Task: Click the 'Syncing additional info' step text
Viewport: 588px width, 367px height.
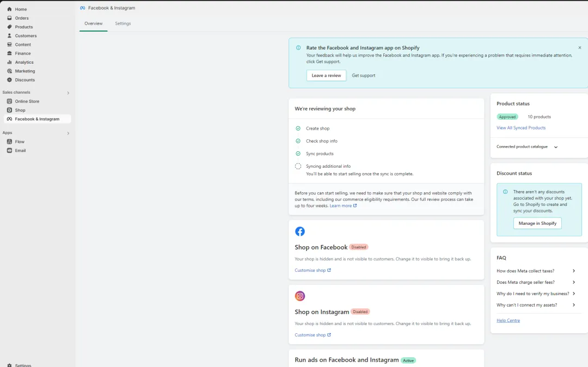Action: (328, 166)
